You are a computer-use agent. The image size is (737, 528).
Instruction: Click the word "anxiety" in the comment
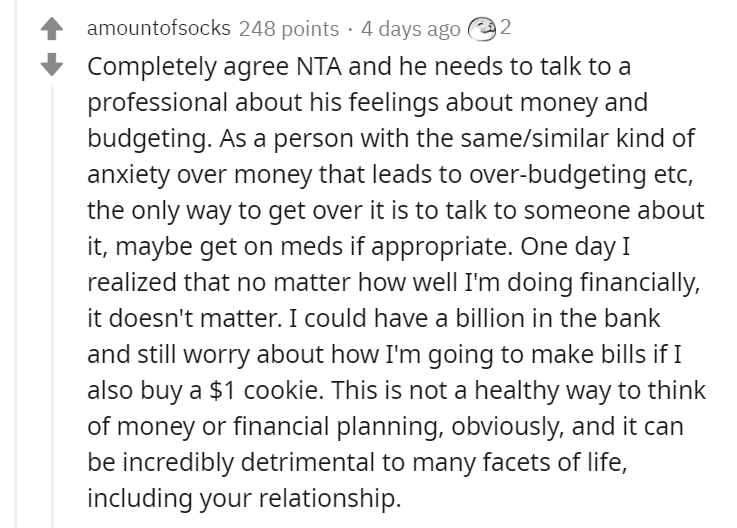[128, 175]
